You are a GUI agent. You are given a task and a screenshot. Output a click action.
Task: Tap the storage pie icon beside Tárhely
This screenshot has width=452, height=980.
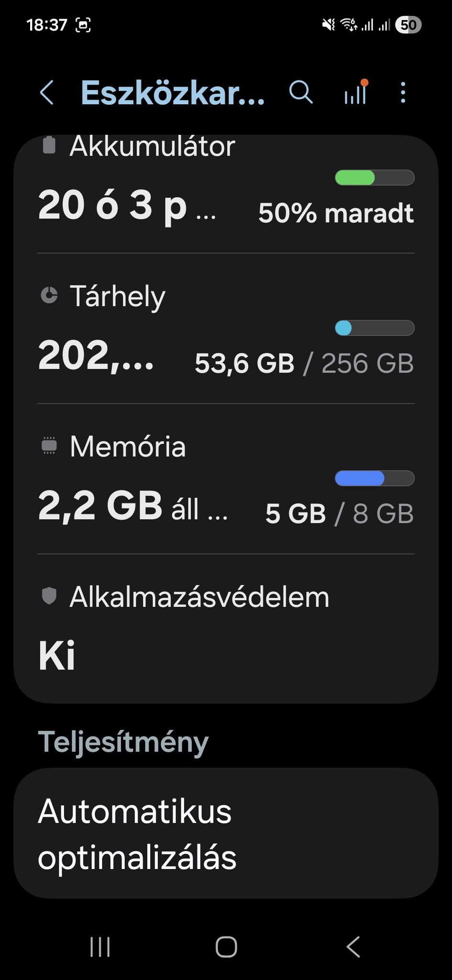[49, 295]
